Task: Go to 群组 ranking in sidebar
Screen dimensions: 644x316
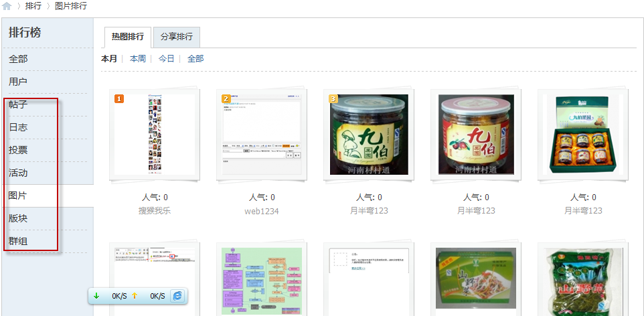Action: 18,241
